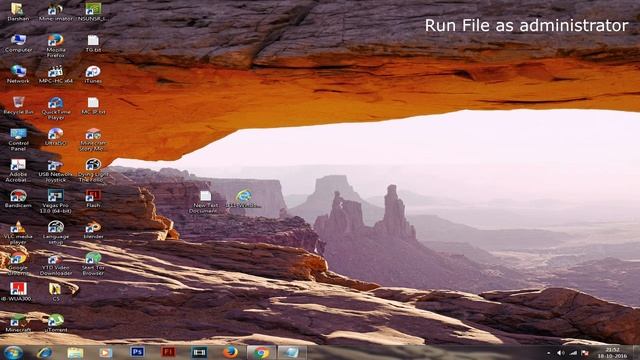Select the CS folder icon

pos(56,292)
